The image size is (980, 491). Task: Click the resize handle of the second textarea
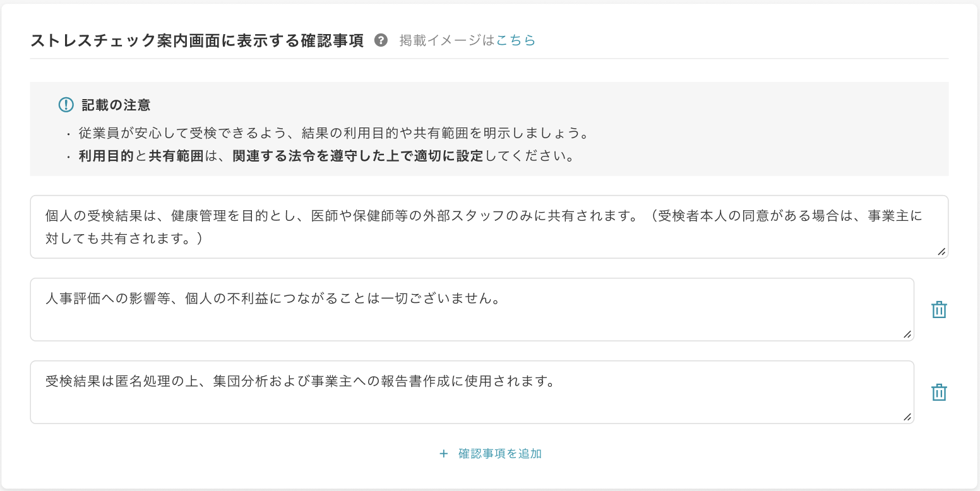pos(908,334)
